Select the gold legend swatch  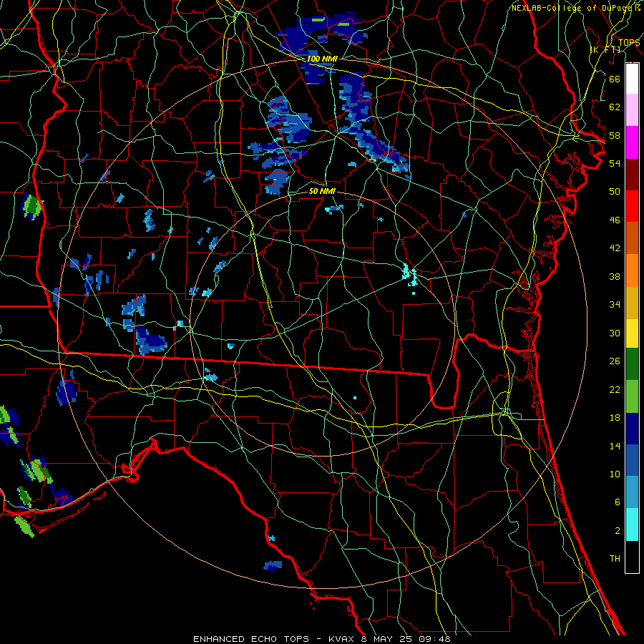tap(632, 303)
